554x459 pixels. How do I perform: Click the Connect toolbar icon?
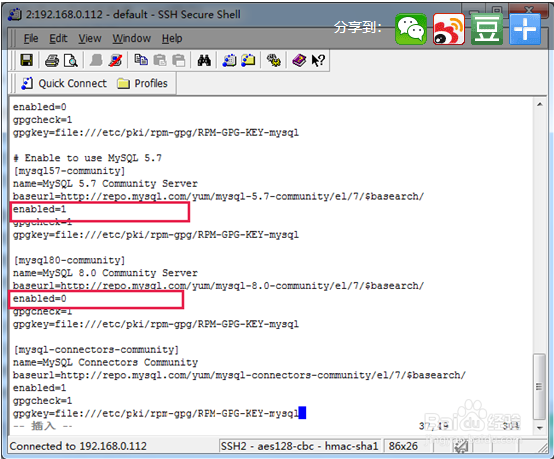click(96, 60)
